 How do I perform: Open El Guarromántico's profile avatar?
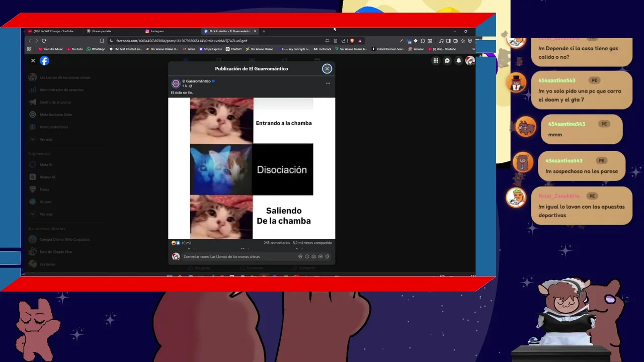tap(176, 83)
